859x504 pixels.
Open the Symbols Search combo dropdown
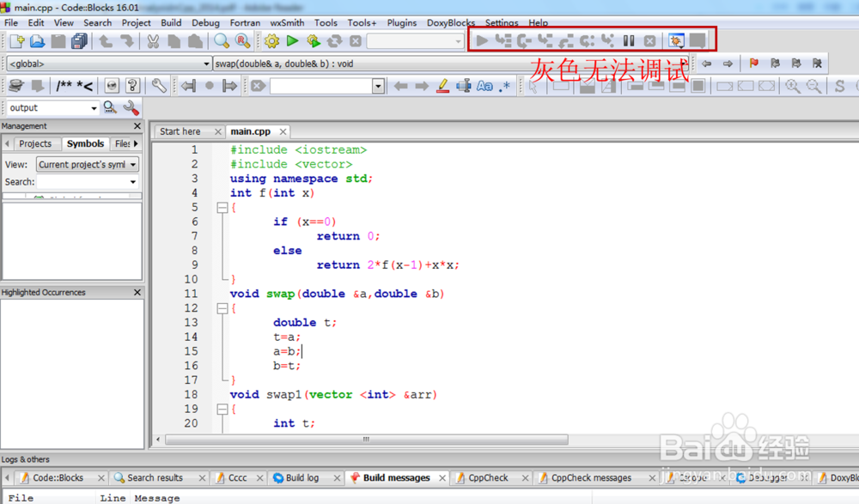point(133,182)
